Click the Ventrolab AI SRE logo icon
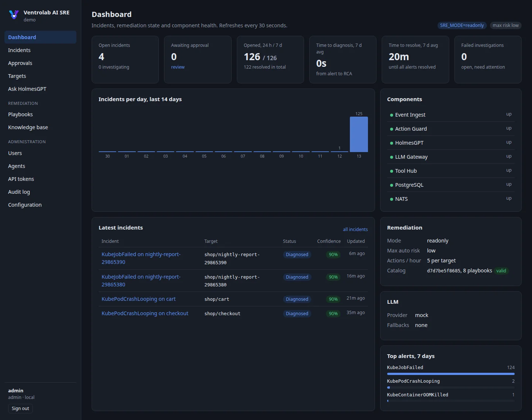Screen dimensions: 532x420 tap(14, 15)
